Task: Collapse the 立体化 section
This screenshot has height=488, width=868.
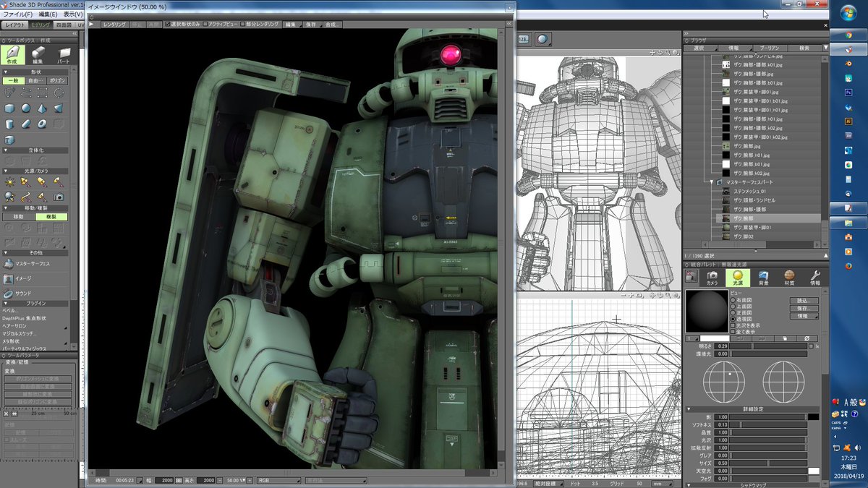Action: pos(6,150)
